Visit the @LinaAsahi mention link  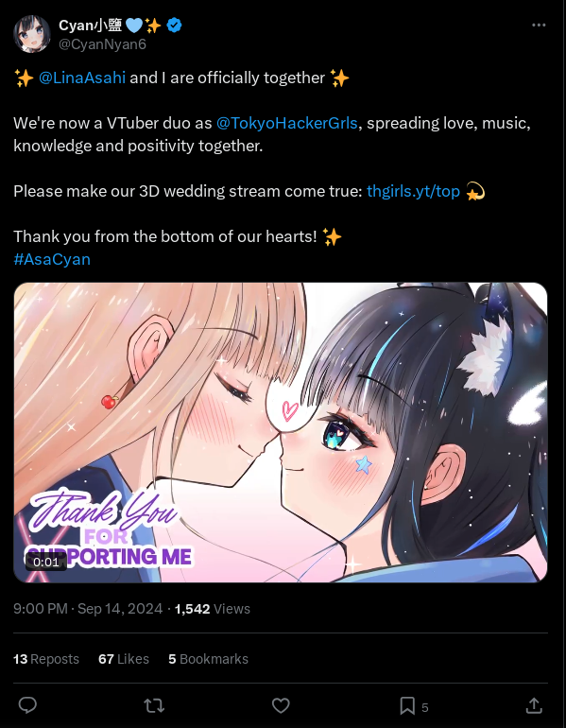tap(82, 78)
